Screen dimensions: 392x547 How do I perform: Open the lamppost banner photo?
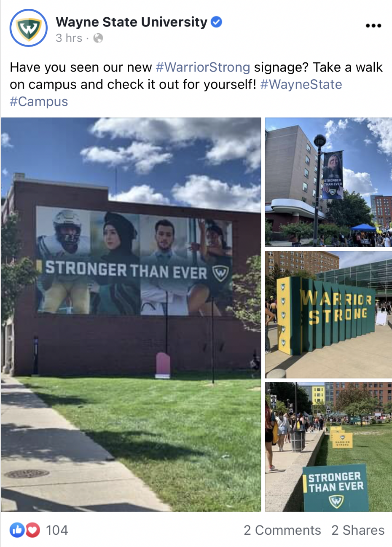pos(328,182)
